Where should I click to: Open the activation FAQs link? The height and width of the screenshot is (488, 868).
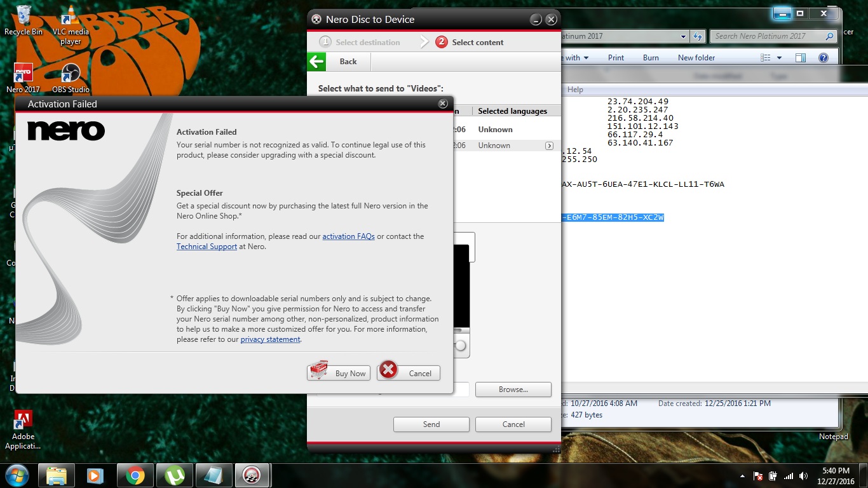pyautogui.click(x=348, y=236)
